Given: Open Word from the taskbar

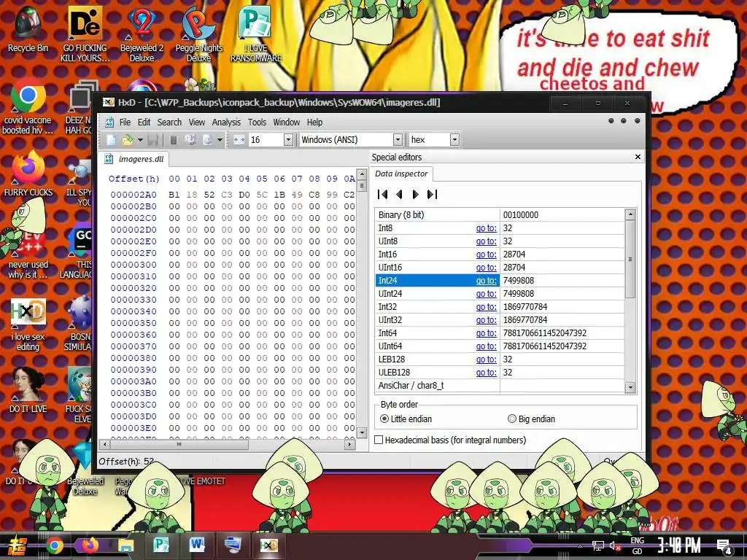Looking at the screenshot, I should click(197, 545).
